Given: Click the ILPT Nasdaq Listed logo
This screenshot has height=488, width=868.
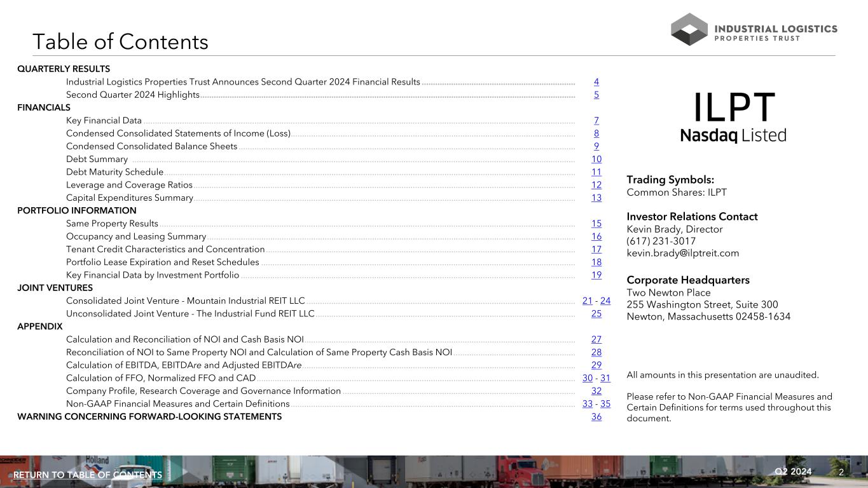Looking at the screenshot, I should (733, 118).
